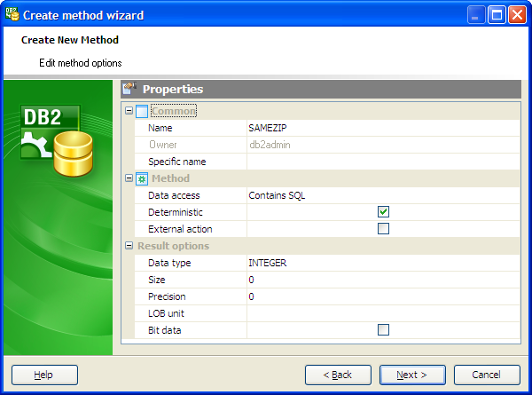532x395 pixels.
Task: Click the Properties header icon
Action: pyautogui.click(x=129, y=89)
